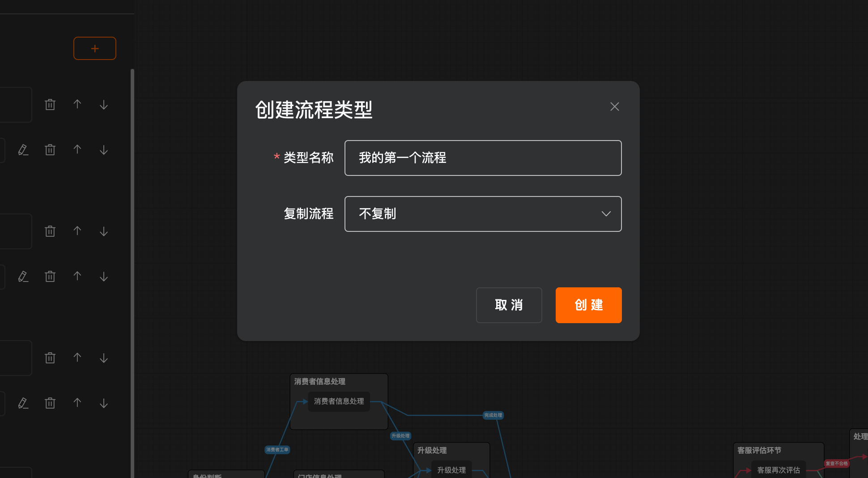
Task: Click down arrow in the third sidebar row
Action: [104, 231]
